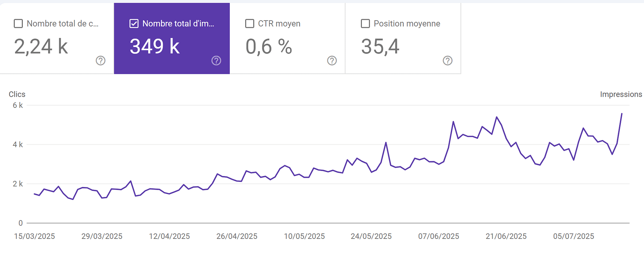Click the 6 k gridline label
644x254 pixels.
18,105
